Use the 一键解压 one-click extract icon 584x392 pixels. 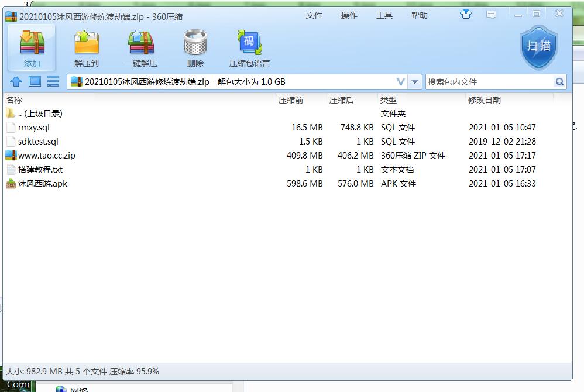pyautogui.click(x=141, y=47)
